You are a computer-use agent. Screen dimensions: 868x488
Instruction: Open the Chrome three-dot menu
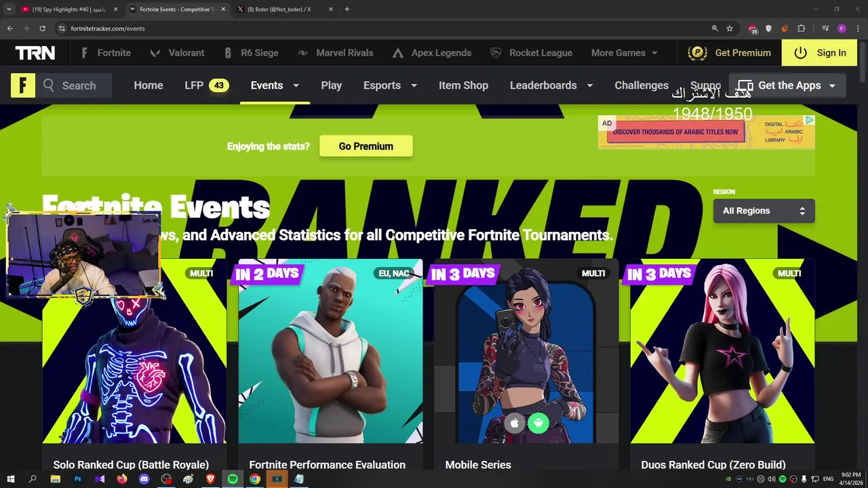coord(858,28)
